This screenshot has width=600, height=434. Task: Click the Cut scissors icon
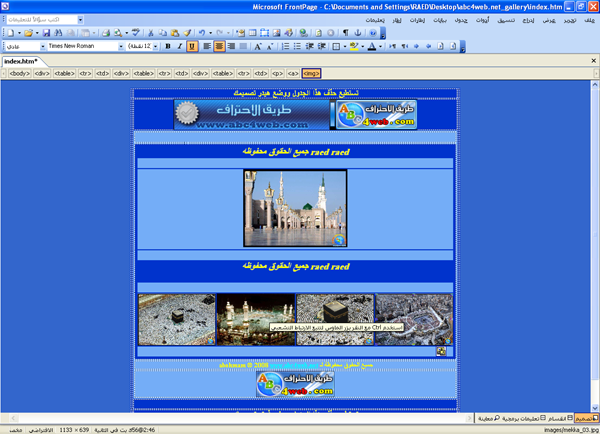(151, 33)
